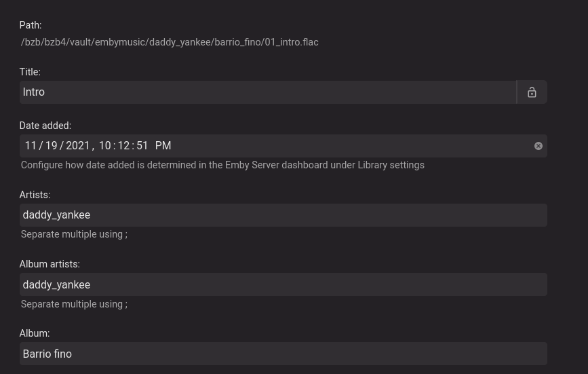The height and width of the screenshot is (374, 588).
Task: Select the seconds value 51 in time
Action: click(142, 146)
